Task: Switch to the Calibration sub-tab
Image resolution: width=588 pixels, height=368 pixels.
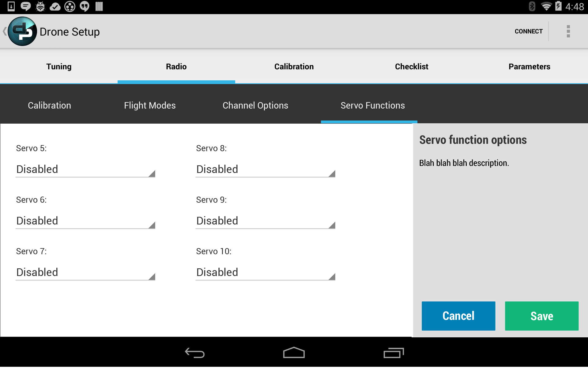Action: coord(50,105)
